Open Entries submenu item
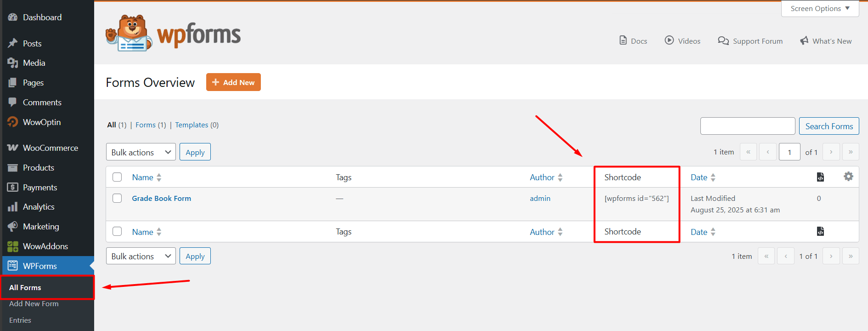868x331 pixels. coord(20,320)
